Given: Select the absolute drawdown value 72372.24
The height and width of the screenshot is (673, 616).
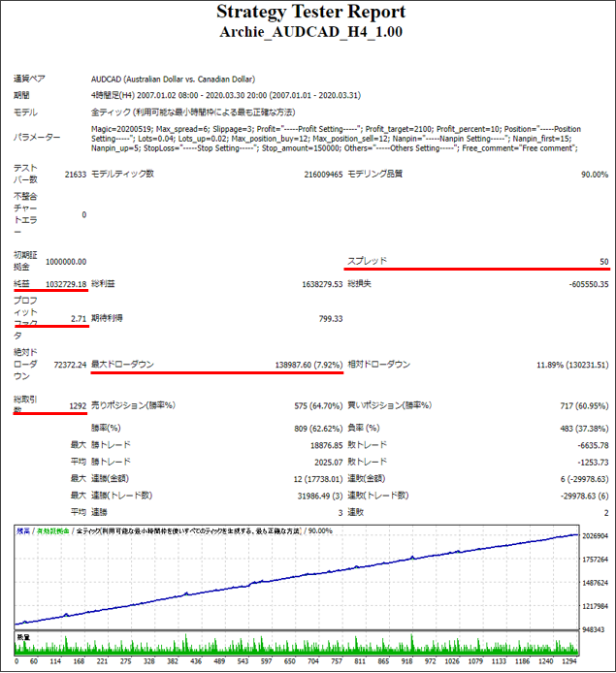Looking at the screenshot, I should pyautogui.click(x=70, y=365).
